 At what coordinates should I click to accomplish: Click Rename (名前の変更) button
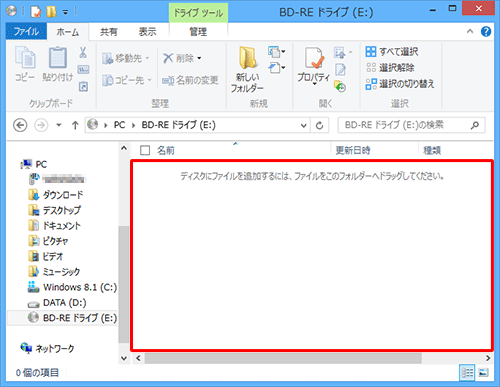coord(190,80)
